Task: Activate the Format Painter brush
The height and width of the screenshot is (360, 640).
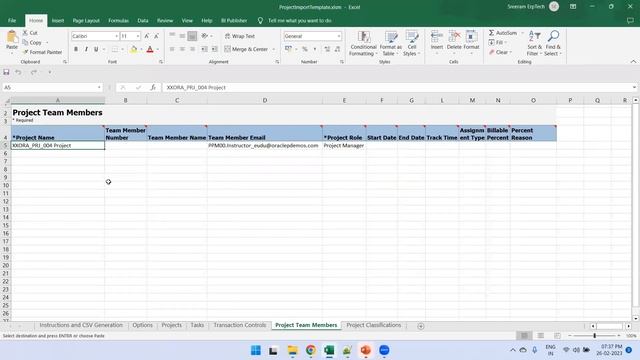Action: [26, 52]
